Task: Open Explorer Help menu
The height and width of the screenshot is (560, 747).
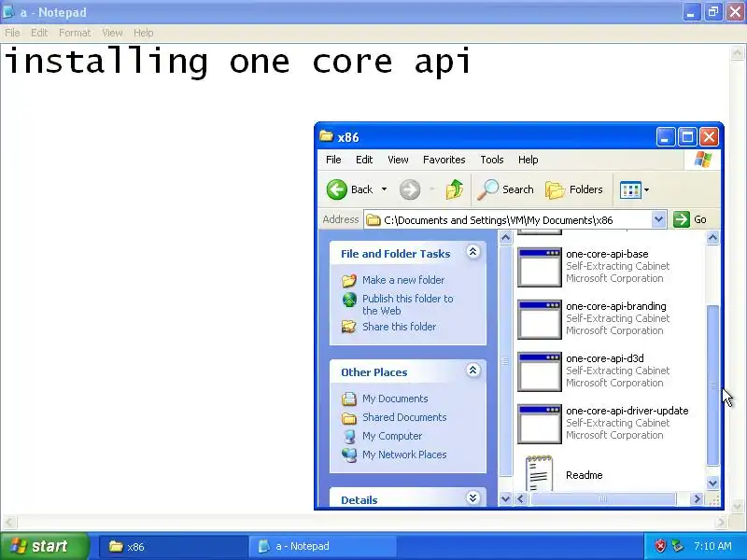Action: click(528, 160)
